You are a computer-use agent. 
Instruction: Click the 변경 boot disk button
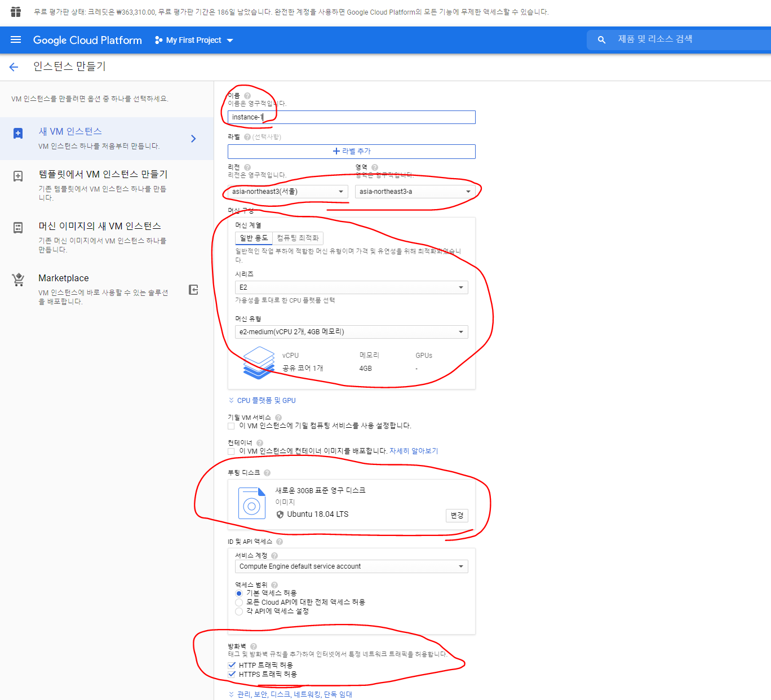coord(457,516)
